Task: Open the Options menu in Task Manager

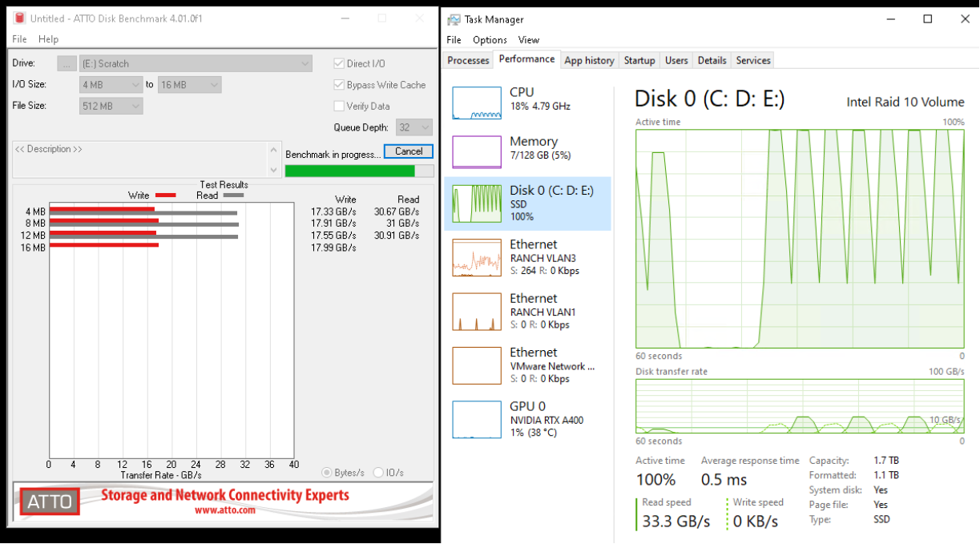Action: 490,40
